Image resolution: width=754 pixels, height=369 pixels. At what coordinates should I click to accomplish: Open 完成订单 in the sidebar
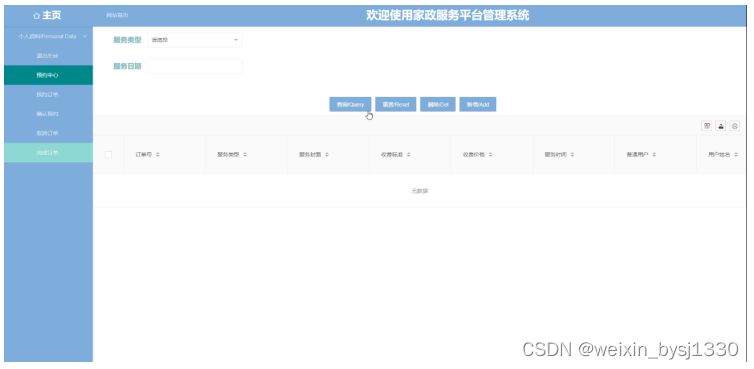tap(48, 153)
